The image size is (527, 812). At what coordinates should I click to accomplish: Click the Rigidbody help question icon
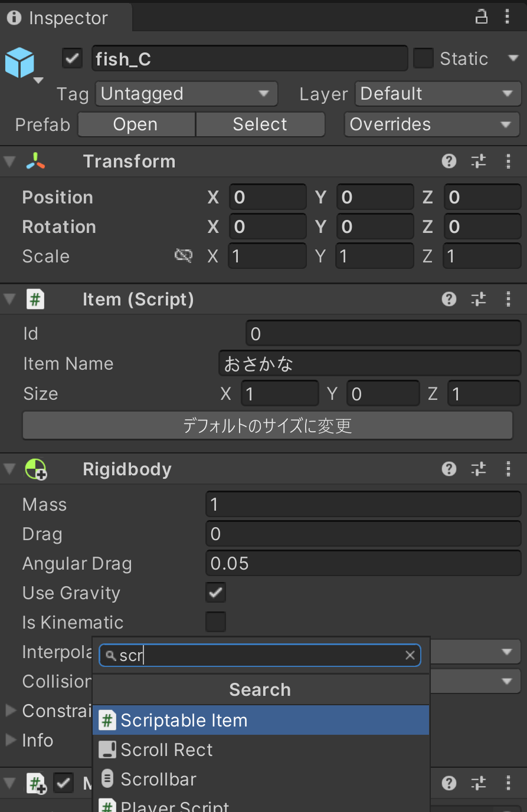(x=449, y=469)
